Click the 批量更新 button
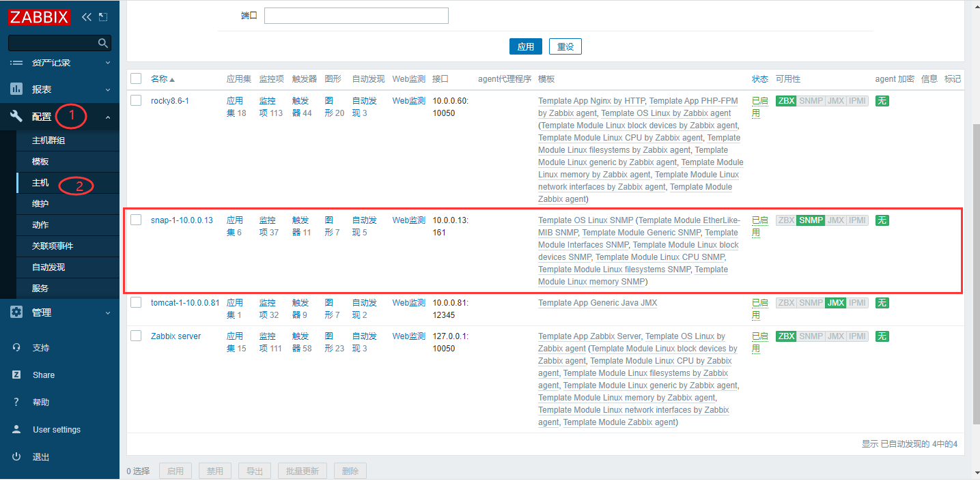 (x=303, y=471)
